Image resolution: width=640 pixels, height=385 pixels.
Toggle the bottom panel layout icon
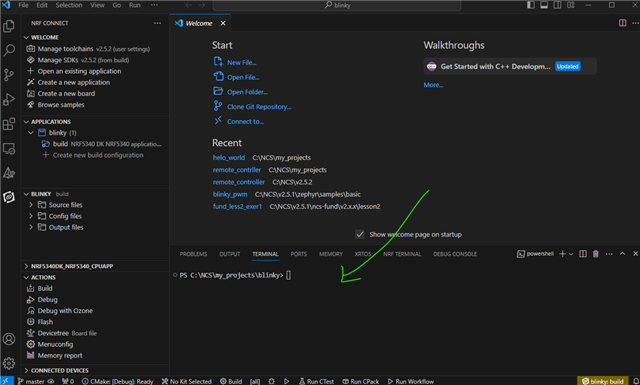(544, 5)
